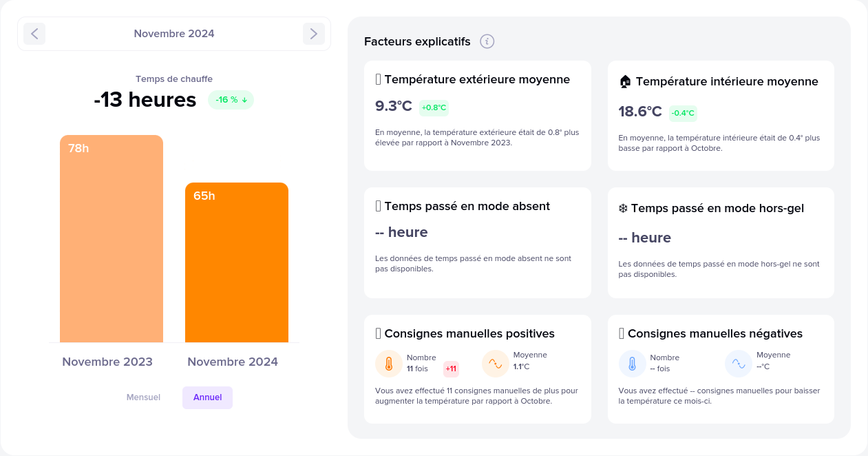This screenshot has height=456, width=868.
Task: Switch to Mensuel comparison view
Action: [143, 397]
